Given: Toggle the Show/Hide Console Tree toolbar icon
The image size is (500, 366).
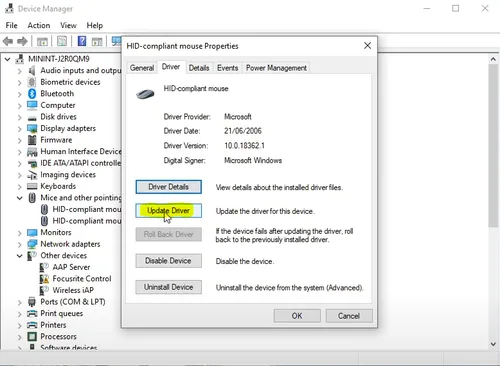Looking at the screenshot, I should tap(42, 41).
